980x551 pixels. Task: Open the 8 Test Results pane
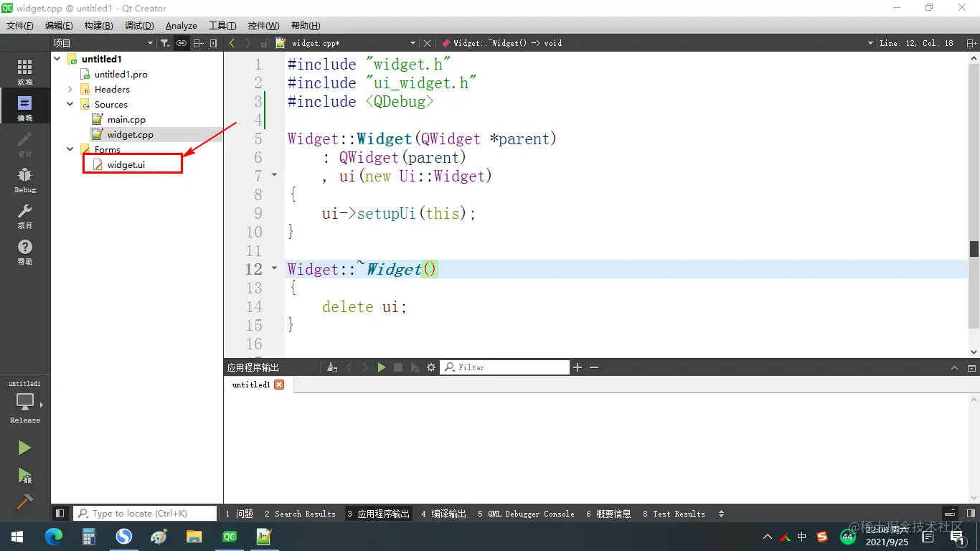[x=674, y=514]
